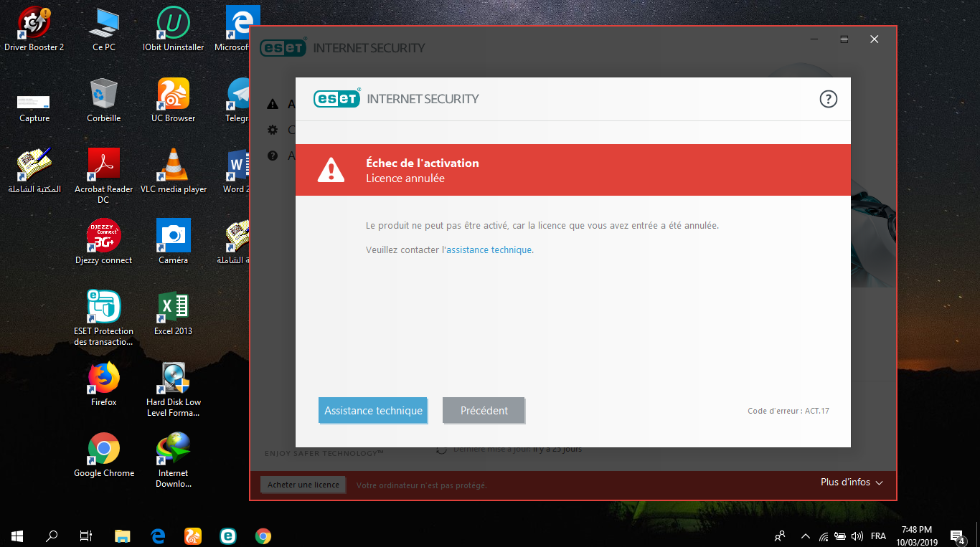
Task: Open Driver Booster 2 desktop icon
Action: (x=34, y=29)
